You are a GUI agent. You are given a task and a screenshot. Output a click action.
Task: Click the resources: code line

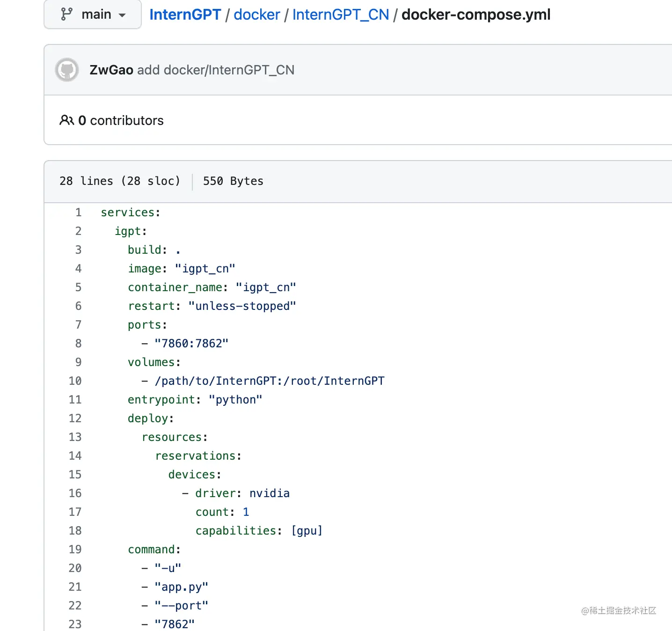click(x=175, y=437)
